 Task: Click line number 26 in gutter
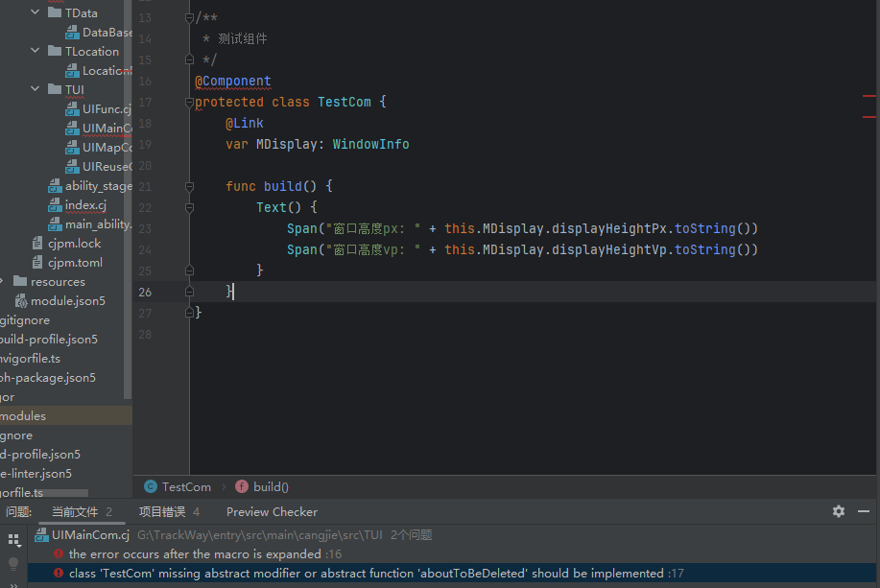tap(145, 292)
